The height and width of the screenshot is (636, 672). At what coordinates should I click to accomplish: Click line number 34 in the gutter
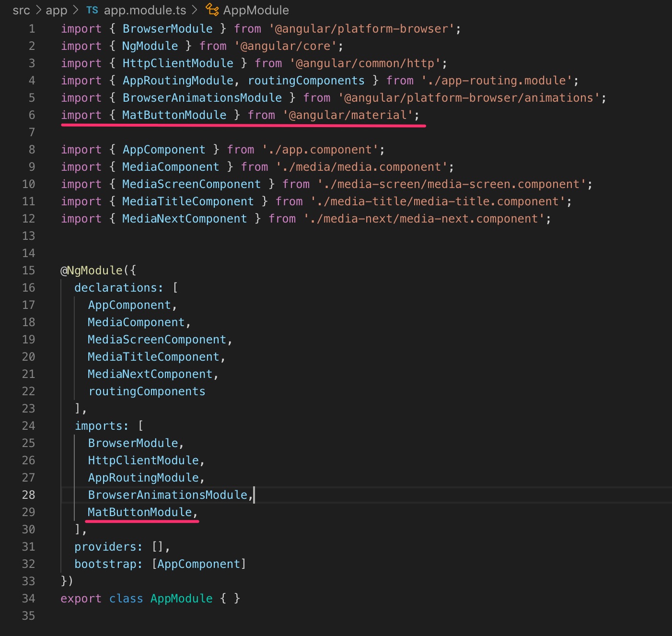click(28, 598)
